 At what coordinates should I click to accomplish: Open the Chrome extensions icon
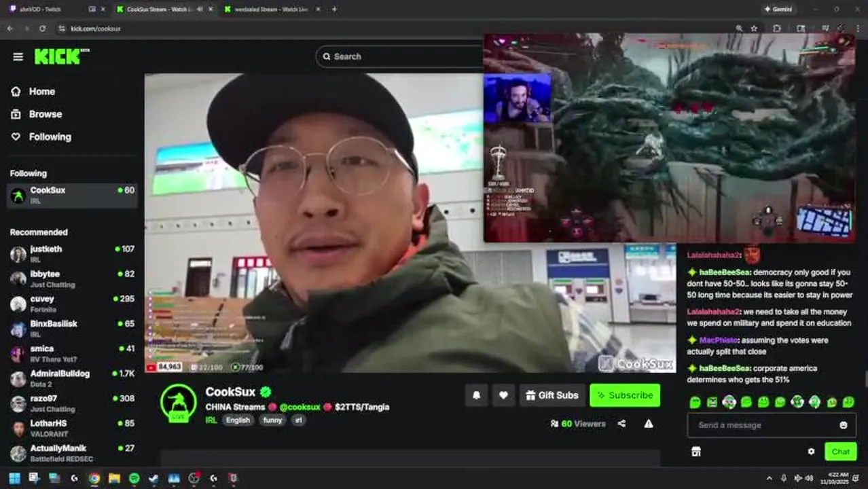point(777,29)
